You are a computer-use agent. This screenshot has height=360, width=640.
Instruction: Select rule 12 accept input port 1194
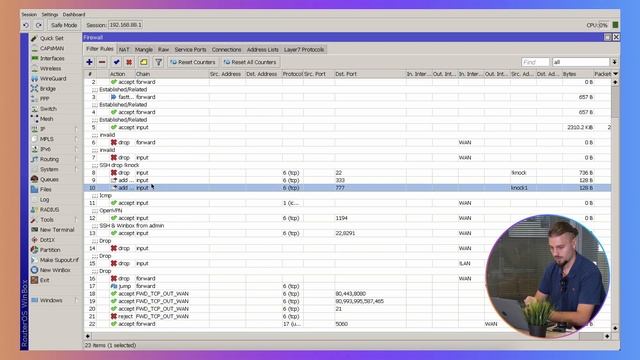click(347, 218)
